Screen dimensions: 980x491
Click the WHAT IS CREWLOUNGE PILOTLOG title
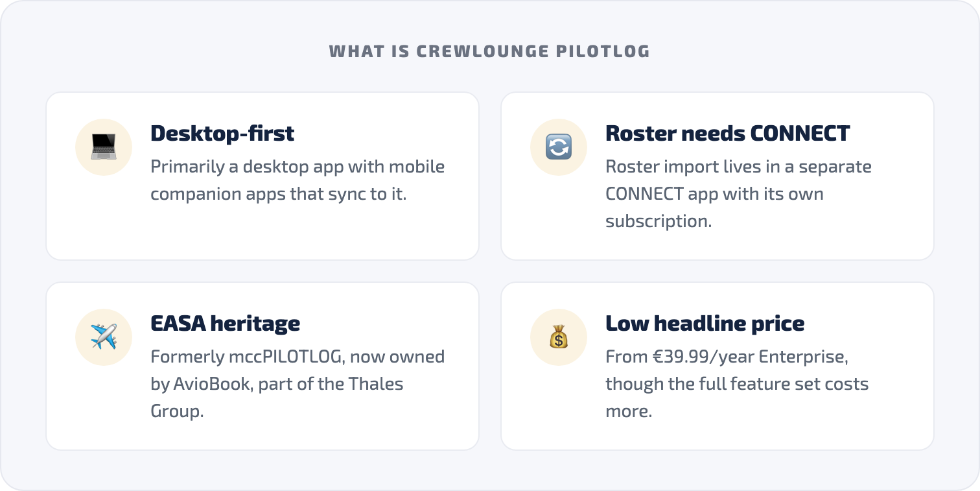(x=489, y=51)
